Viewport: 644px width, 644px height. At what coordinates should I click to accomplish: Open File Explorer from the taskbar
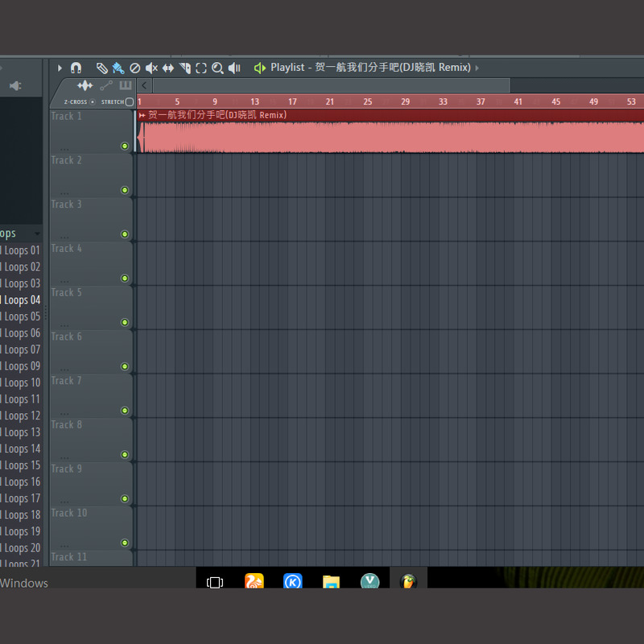(x=331, y=581)
